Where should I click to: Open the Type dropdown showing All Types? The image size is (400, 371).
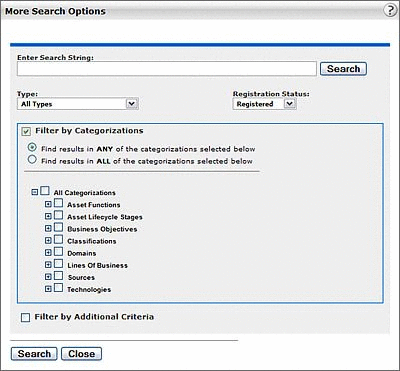78,104
